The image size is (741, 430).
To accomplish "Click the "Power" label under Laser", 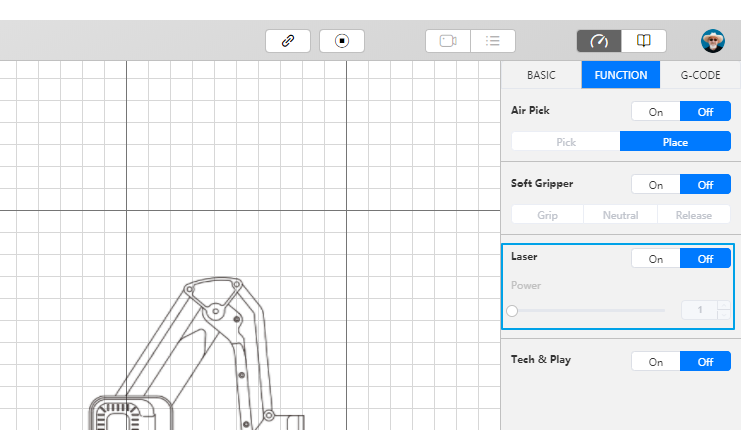I will pos(526,285).
